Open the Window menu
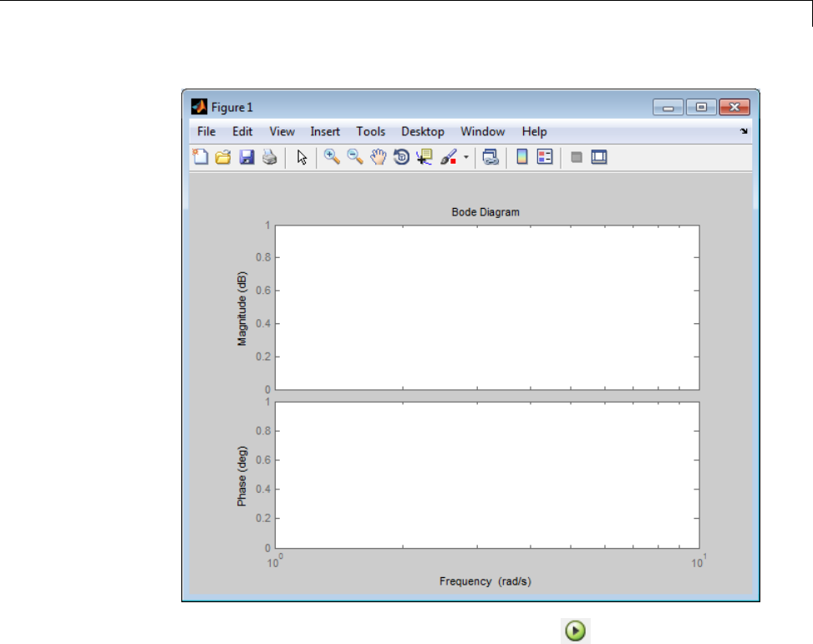 click(483, 132)
